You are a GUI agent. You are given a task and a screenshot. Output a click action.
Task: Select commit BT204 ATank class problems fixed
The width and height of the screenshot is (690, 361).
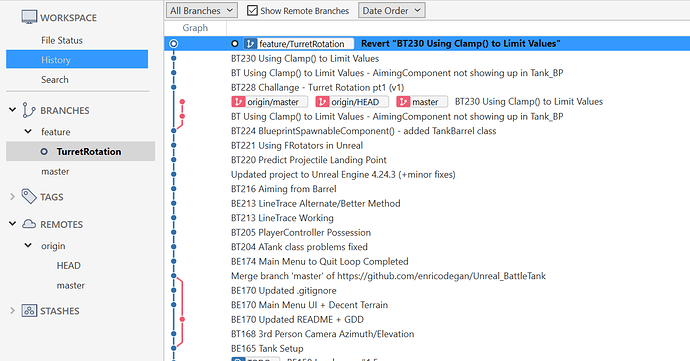pos(299,247)
